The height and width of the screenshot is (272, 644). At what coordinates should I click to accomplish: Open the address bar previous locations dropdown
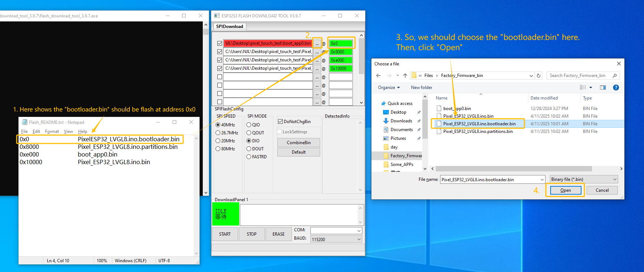click(x=531, y=76)
